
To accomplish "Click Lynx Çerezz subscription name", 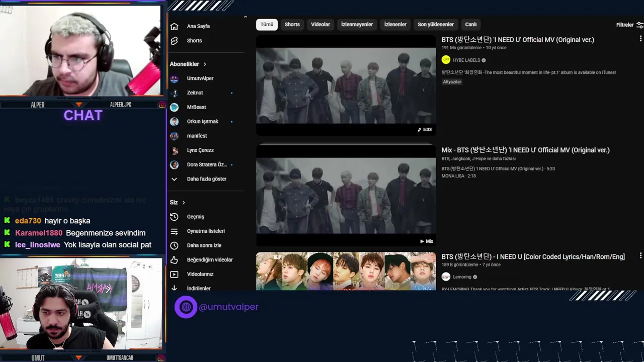I will (200, 150).
